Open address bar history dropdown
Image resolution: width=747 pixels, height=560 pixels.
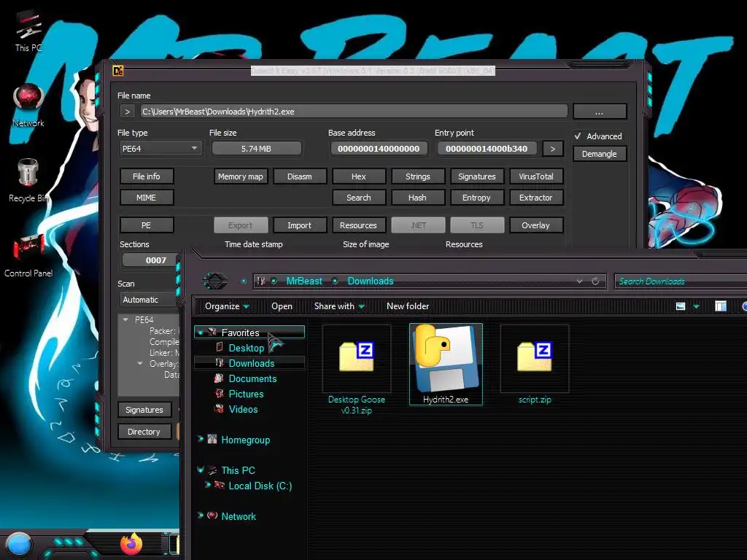coord(579,281)
